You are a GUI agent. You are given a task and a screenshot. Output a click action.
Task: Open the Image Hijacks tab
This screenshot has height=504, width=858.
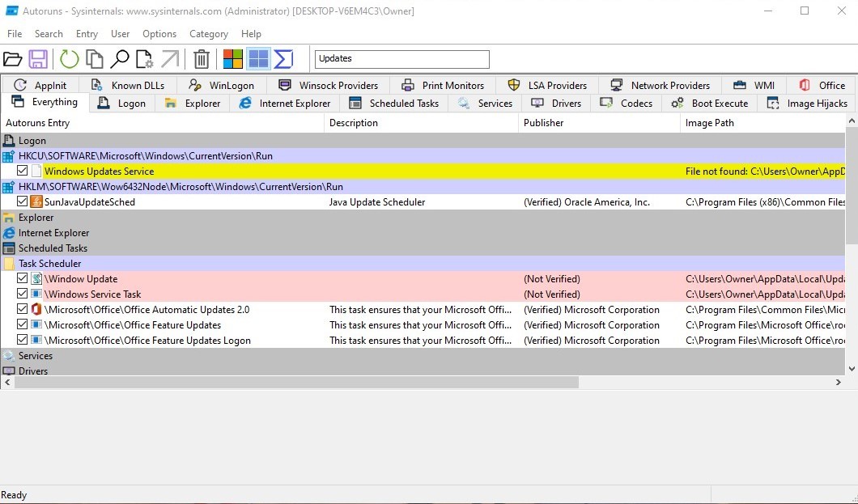tap(808, 104)
